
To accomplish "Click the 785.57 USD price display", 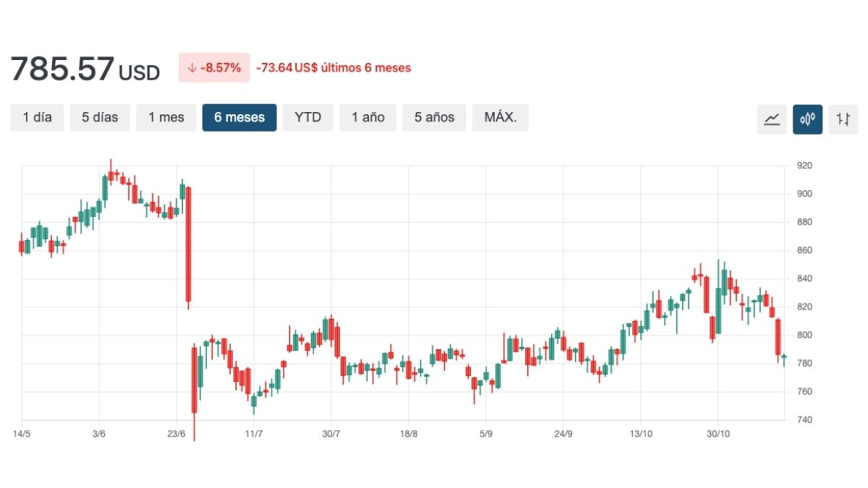I will 85,69.
